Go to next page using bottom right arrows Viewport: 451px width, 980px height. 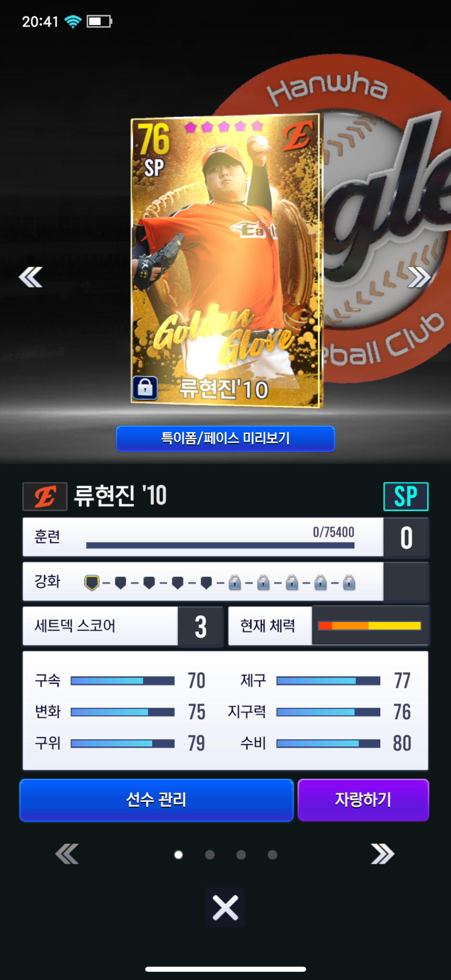pos(383,854)
